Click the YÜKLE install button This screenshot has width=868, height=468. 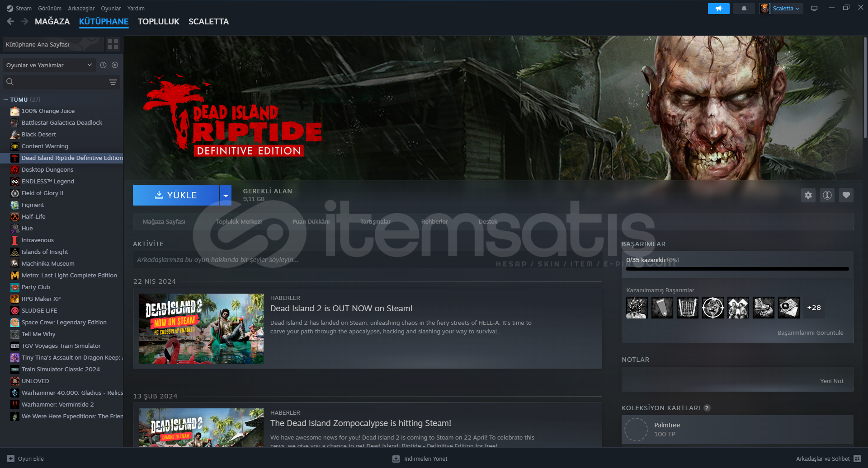(x=176, y=195)
